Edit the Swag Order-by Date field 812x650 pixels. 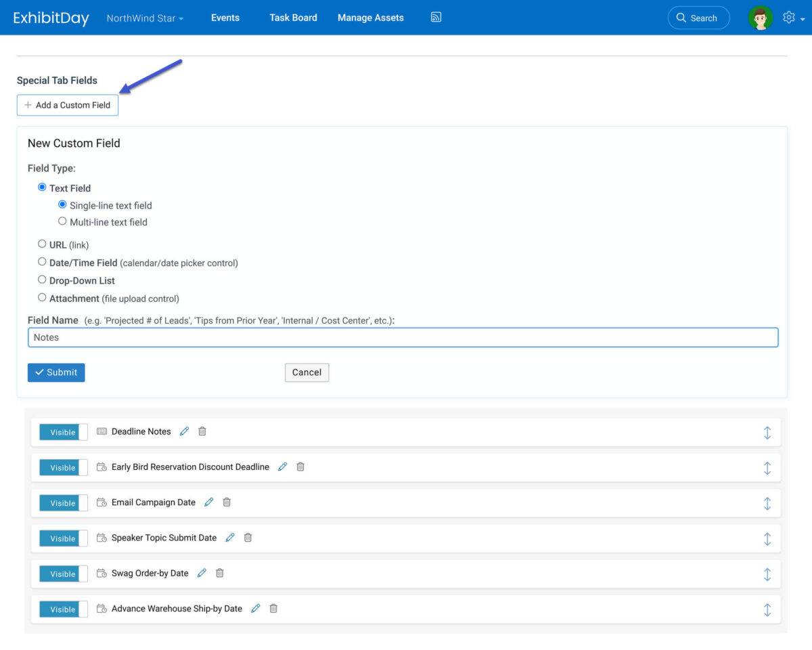tap(201, 573)
